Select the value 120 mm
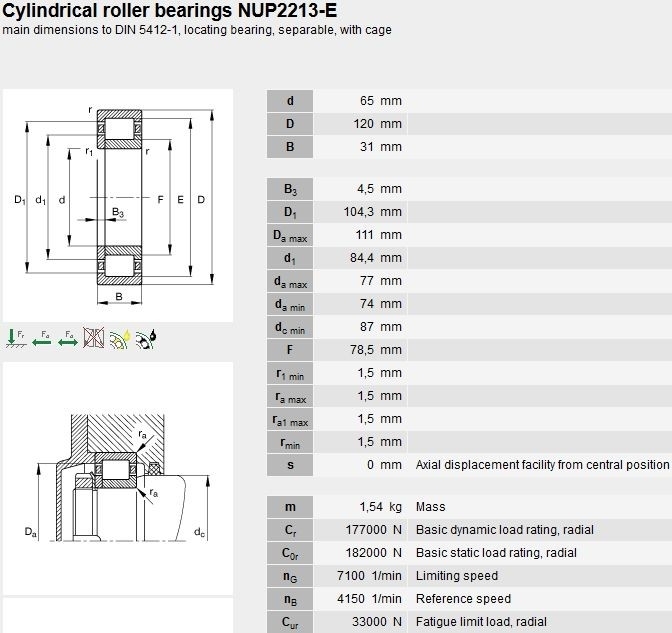 click(x=378, y=124)
